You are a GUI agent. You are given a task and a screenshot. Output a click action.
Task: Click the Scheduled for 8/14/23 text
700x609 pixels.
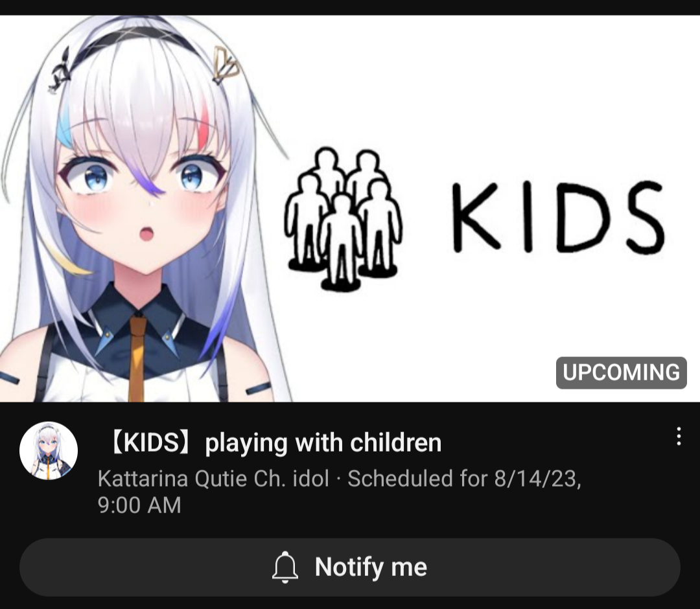[464, 479]
